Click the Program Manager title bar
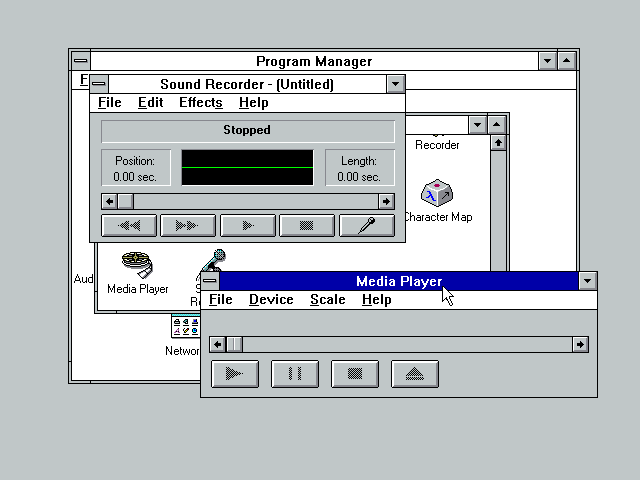The image size is (640, 480). [x=314, y=61]
